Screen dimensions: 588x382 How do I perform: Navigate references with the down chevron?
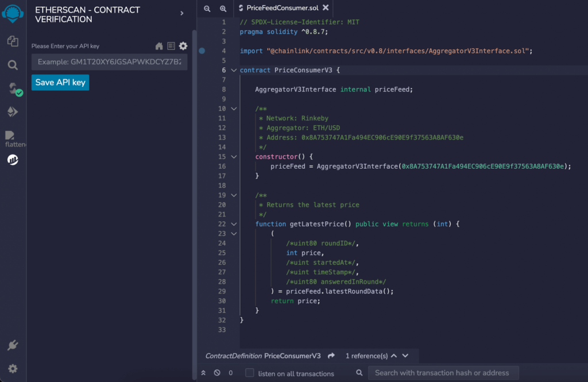[404, 356]
